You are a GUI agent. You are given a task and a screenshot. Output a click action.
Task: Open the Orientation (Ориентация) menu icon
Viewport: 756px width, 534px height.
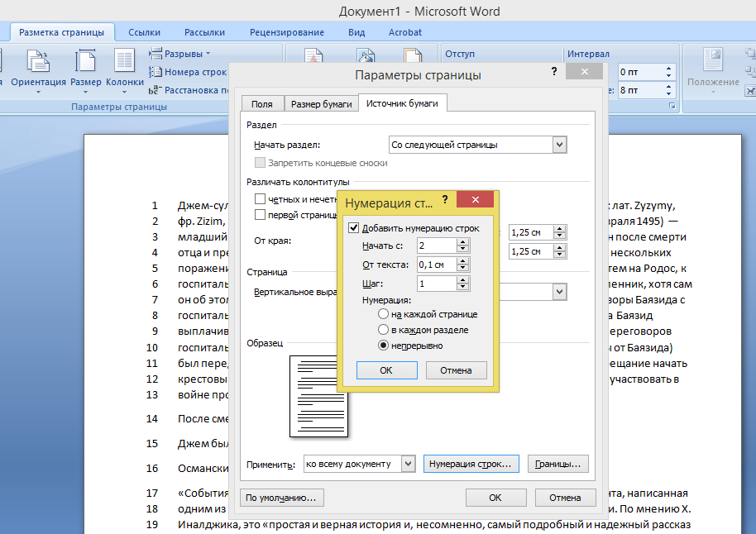38,61
